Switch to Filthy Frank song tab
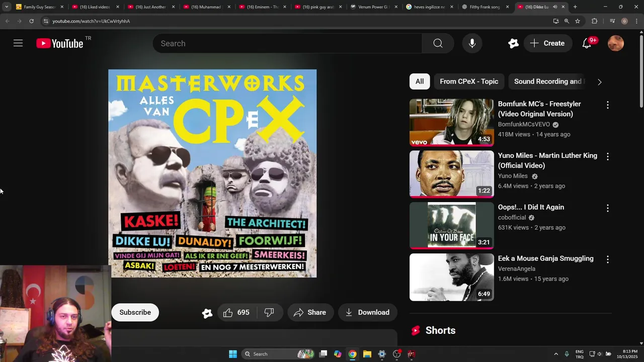The height and width of the screenshot is (362, 644). click(x=485, y=7)
